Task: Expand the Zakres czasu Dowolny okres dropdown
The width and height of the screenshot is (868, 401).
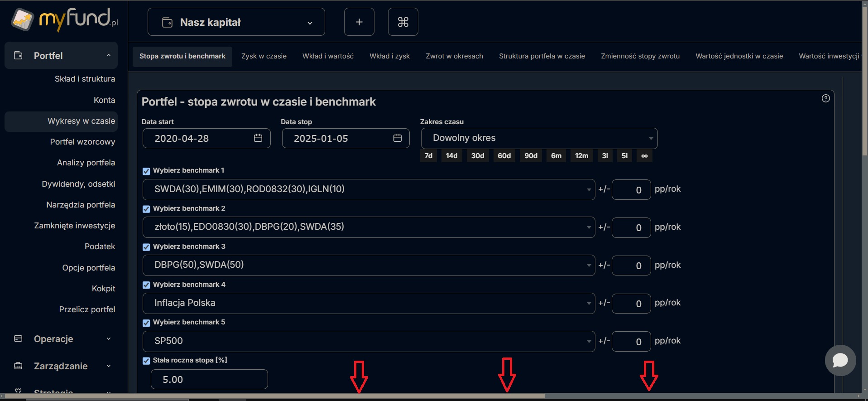Action: (539, 138)
